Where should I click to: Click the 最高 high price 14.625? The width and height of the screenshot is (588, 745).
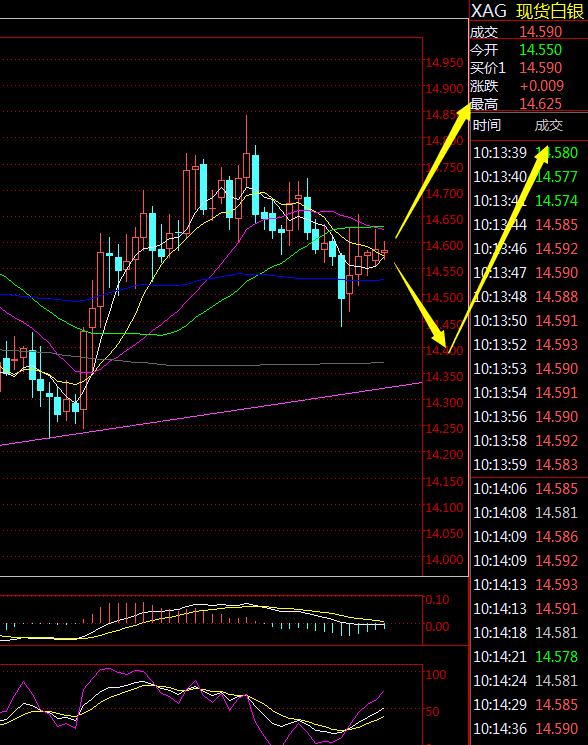coord(541,104)
